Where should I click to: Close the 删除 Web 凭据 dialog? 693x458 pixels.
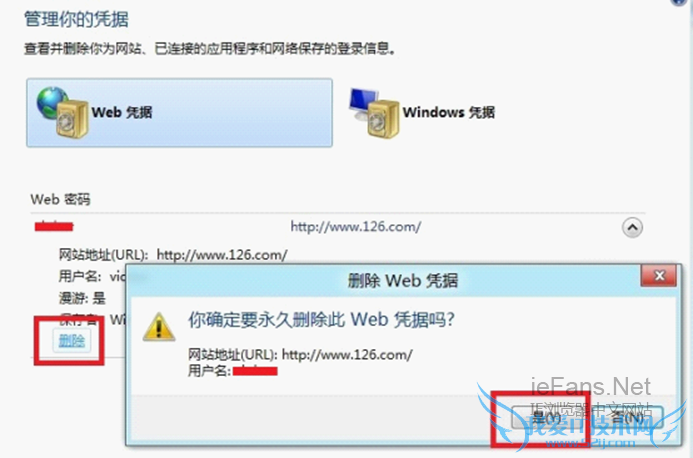[659, 276]
